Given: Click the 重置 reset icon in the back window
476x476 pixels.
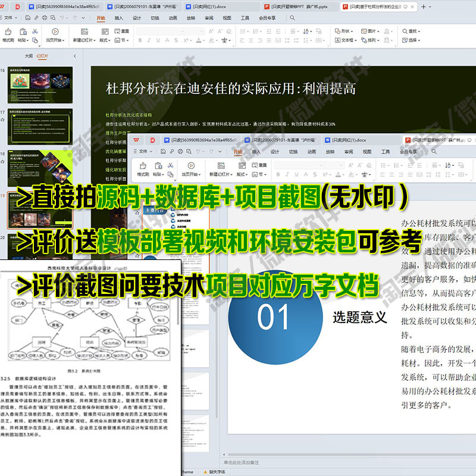Looking at the screenshot, I should point(122,32).
